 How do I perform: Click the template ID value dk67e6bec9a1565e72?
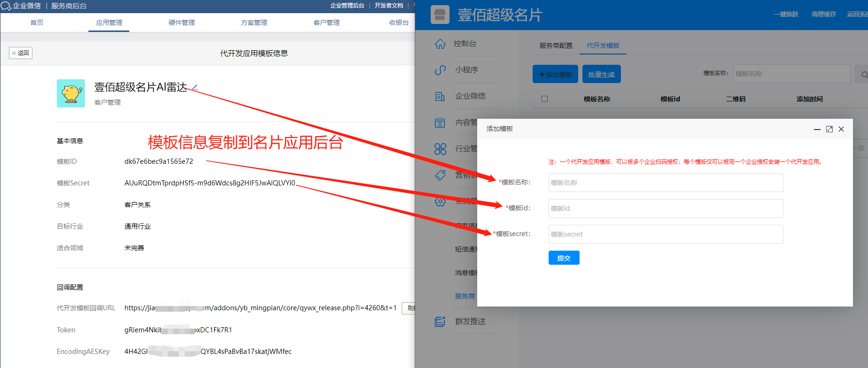tap(159, 161)
